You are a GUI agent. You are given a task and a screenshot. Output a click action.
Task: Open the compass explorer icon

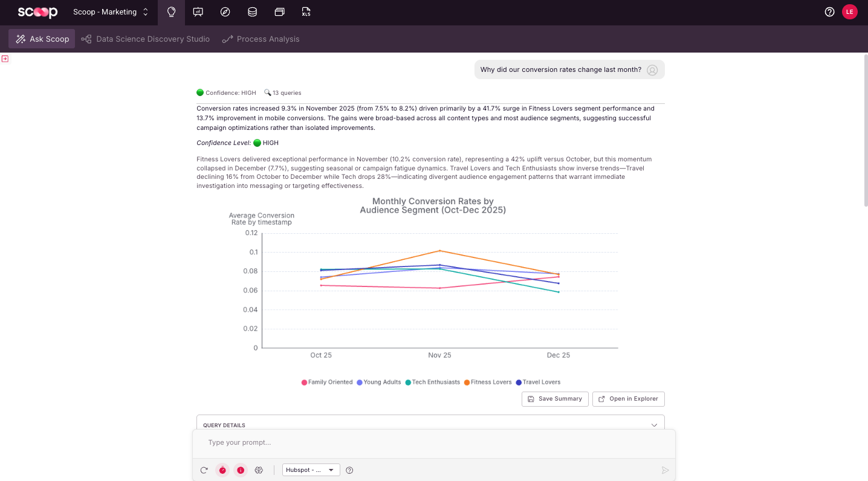tap(225, 12)
